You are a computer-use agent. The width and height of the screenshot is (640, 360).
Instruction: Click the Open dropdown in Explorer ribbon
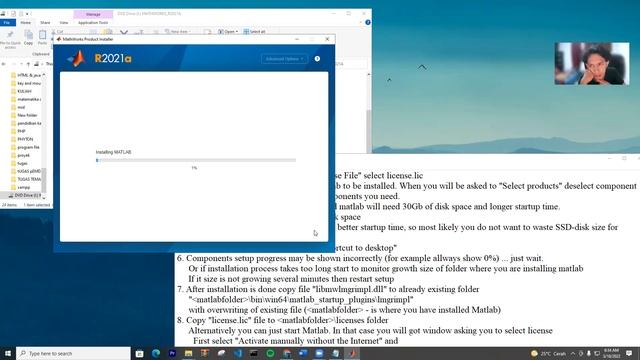pos(228,31)
